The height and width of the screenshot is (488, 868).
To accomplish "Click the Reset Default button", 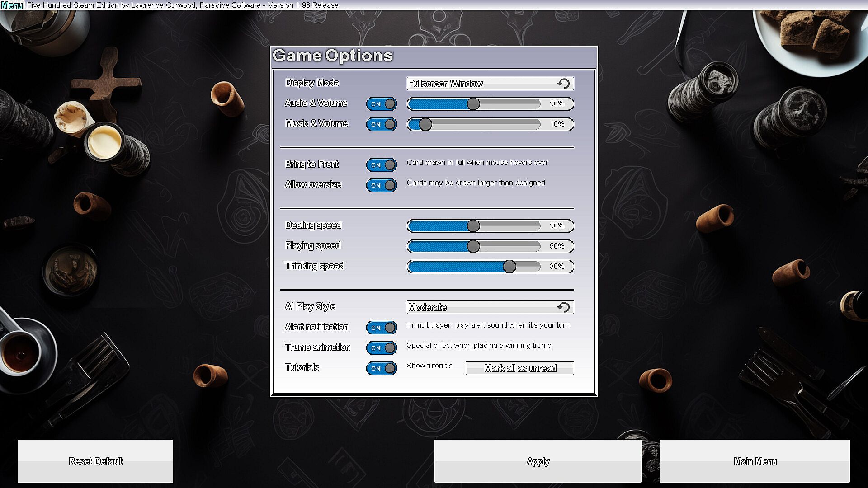I will click(x=95, y=461).
